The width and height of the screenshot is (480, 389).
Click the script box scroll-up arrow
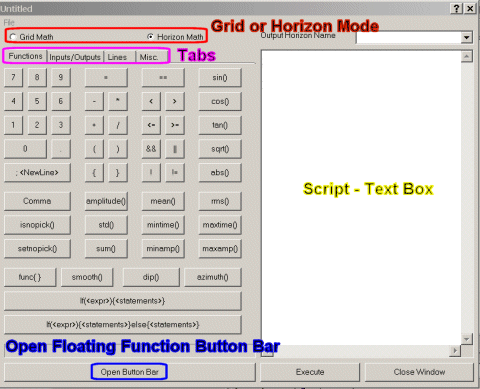tap(467, 56)
